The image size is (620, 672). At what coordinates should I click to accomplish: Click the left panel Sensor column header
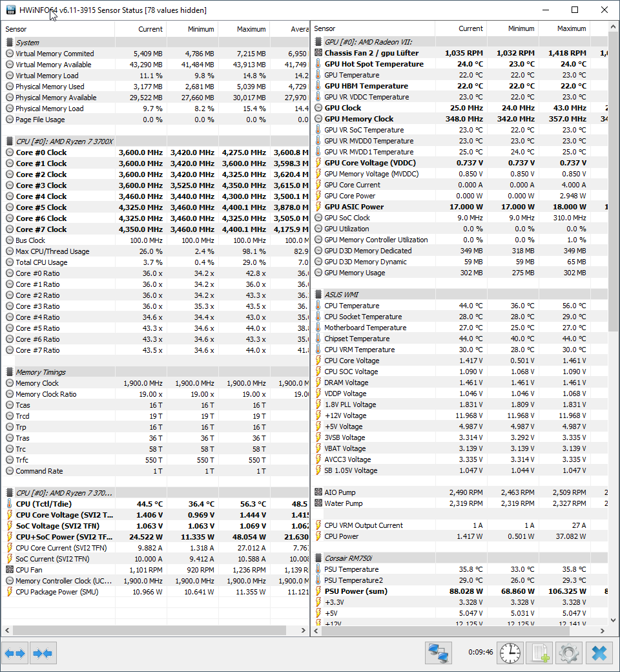tap(58, 29)
